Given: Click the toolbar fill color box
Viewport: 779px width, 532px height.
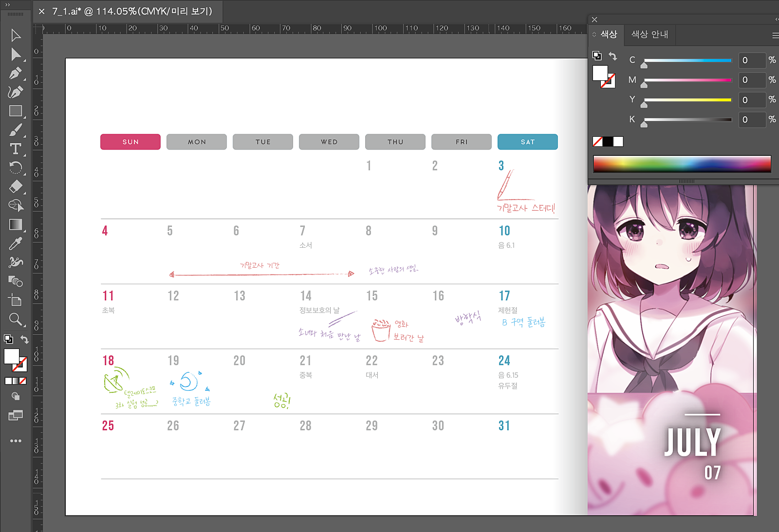Looking at the screenshot, I should click(x=12, y=356).
